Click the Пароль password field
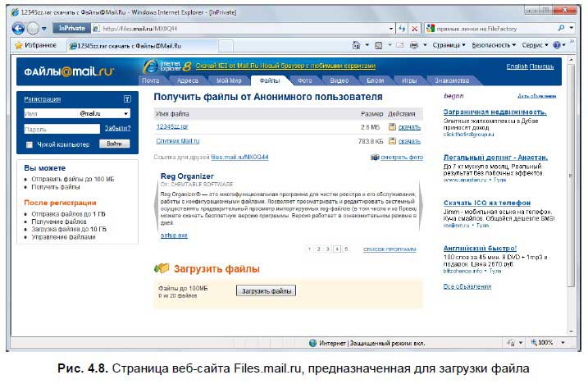 click(62, 129)
